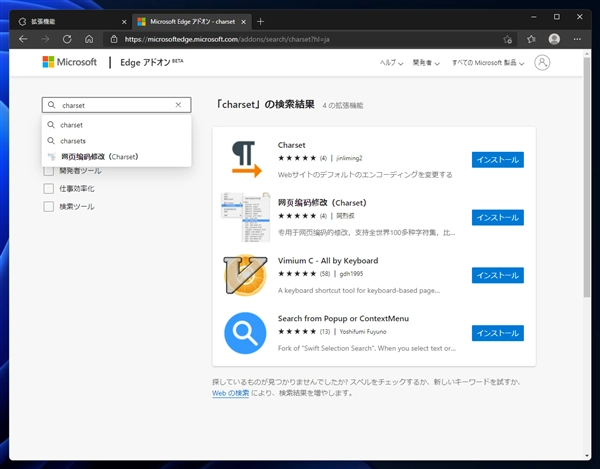Expand すべての Microsoft 製品 dropdown
Screen dimensions: 600x469
pos(488,63)
